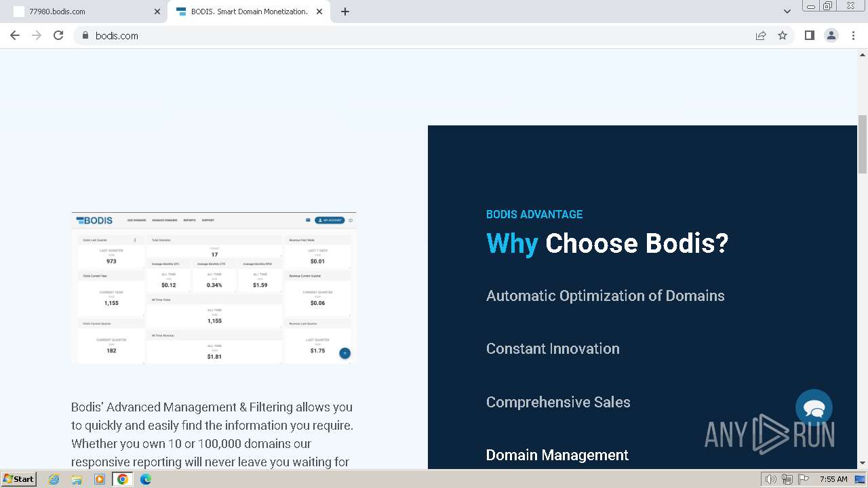Viewport: 868px width, 488px height.
Task: Open Microsoft Edge from taskbar
Action: tap(146, 479)
